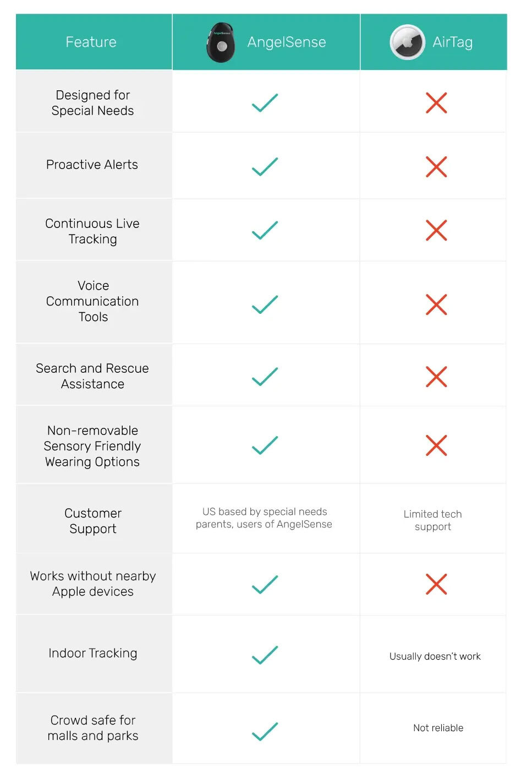Image resolution: width=532 pixels, height=778 pixels.
Task: Click AirTag red X for Voice Communication Tools
Action: click(436, 304)
